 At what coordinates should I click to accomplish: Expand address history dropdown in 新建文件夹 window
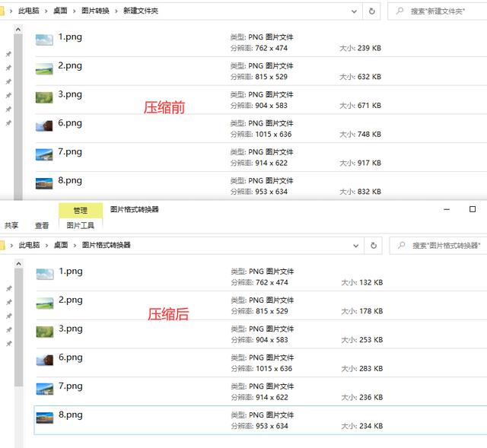tap(355, 11)
